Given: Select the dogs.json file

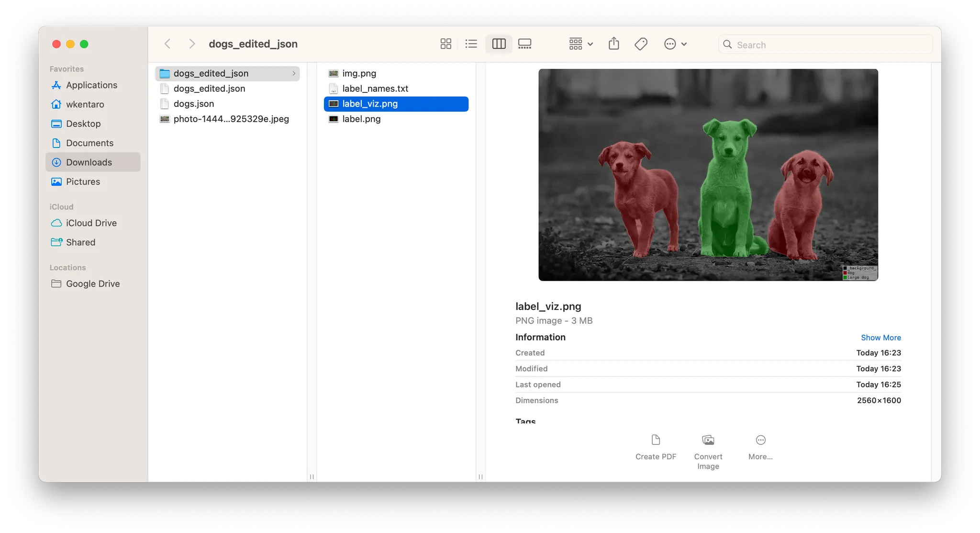Looking at the screenshot, I should [x=227, y=104].
